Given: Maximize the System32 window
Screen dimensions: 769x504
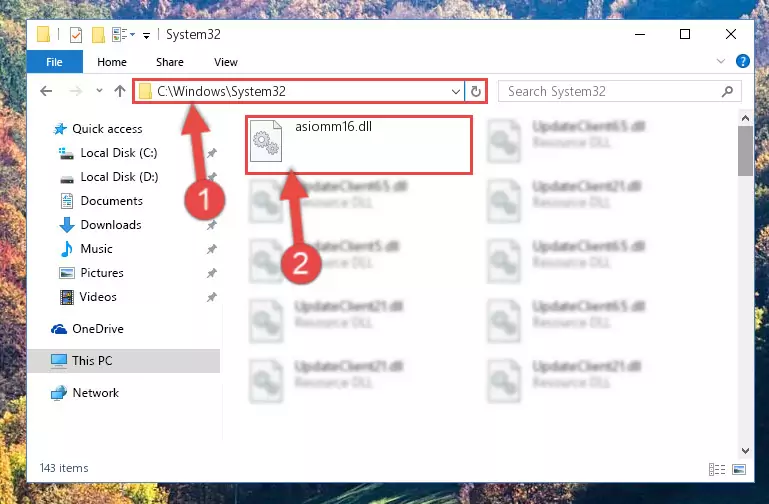Looking at the screenshot, I should 685,34.
